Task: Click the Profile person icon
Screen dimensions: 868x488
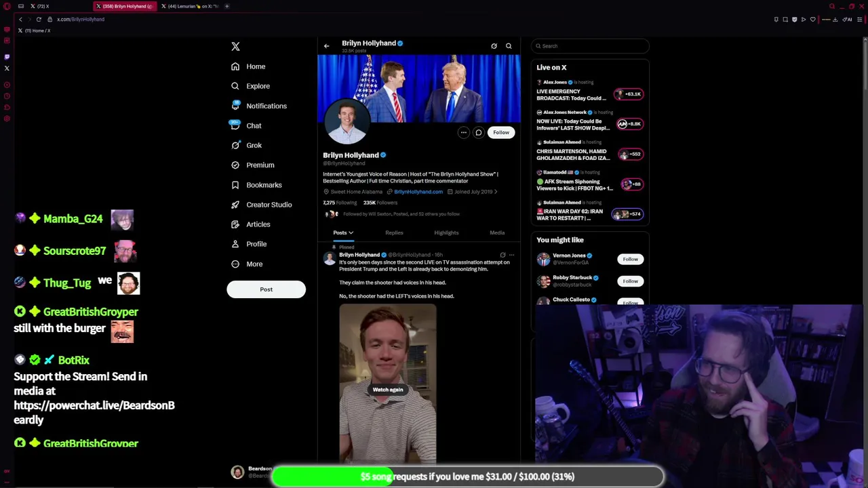Action: 235,243
